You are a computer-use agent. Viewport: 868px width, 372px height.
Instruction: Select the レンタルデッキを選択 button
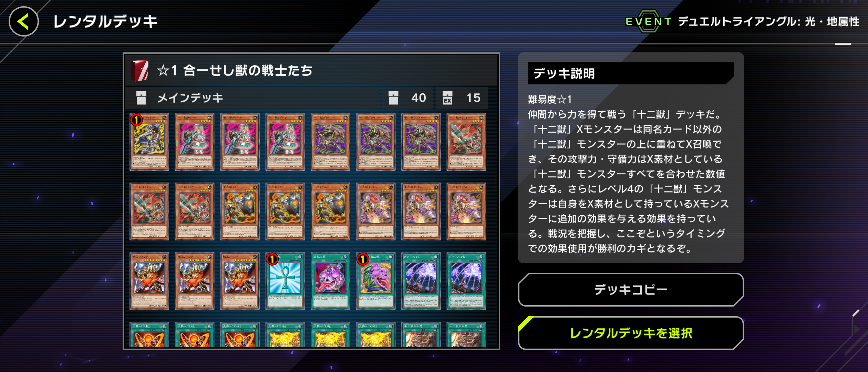pyautogui.click(x=631, y=333)
